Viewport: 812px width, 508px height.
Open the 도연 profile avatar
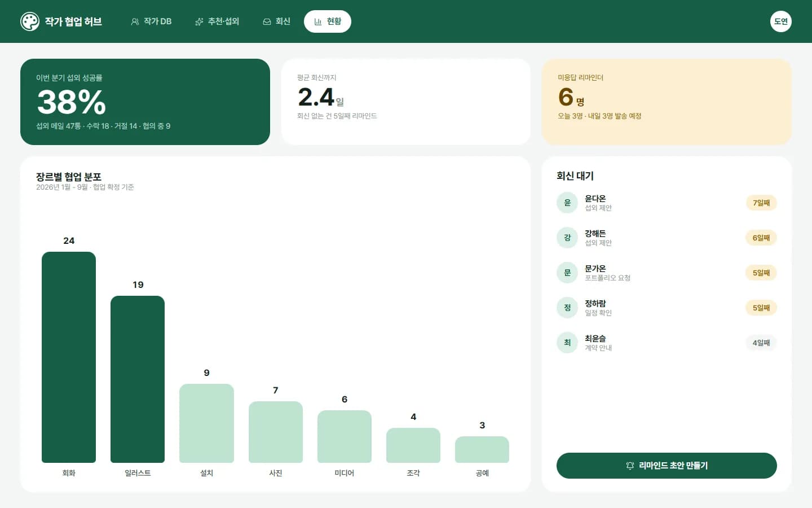781,21
